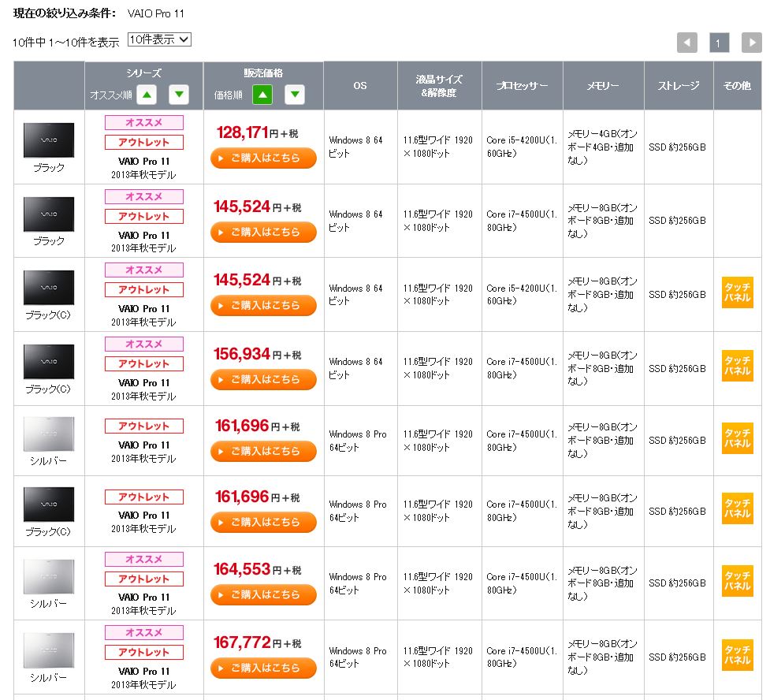
Task: Sort series recommendation order descending arrow
Action: coord(179,95)
